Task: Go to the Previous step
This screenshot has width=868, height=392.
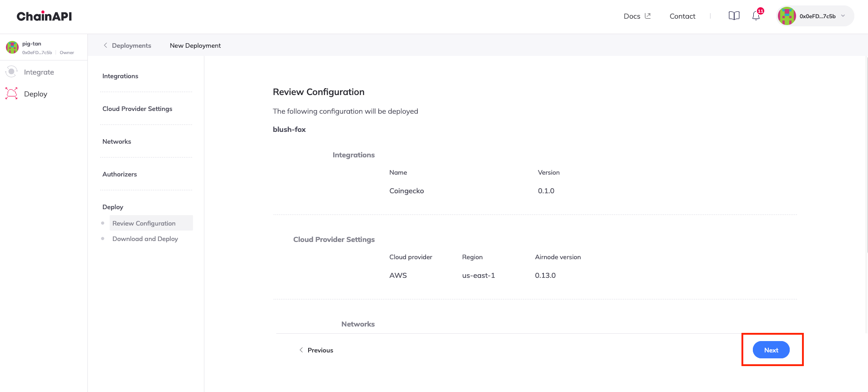Action: pos(316,350)
